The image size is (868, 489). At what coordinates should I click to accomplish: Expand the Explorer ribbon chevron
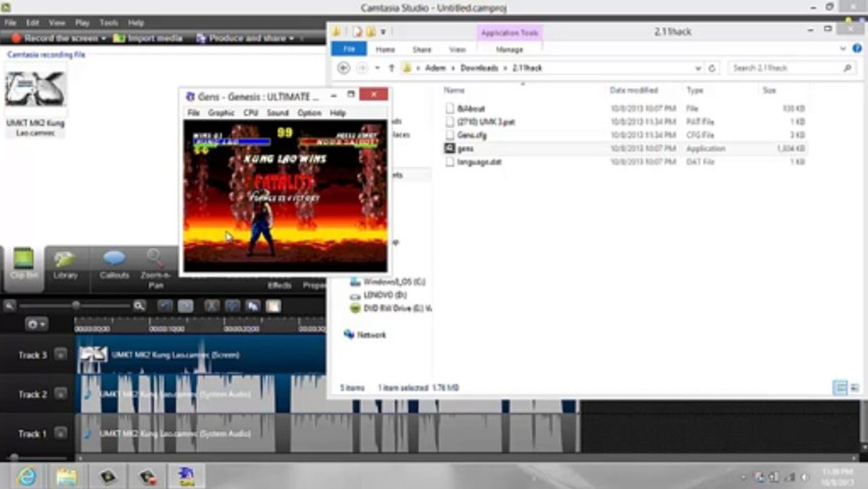[843, 49]
